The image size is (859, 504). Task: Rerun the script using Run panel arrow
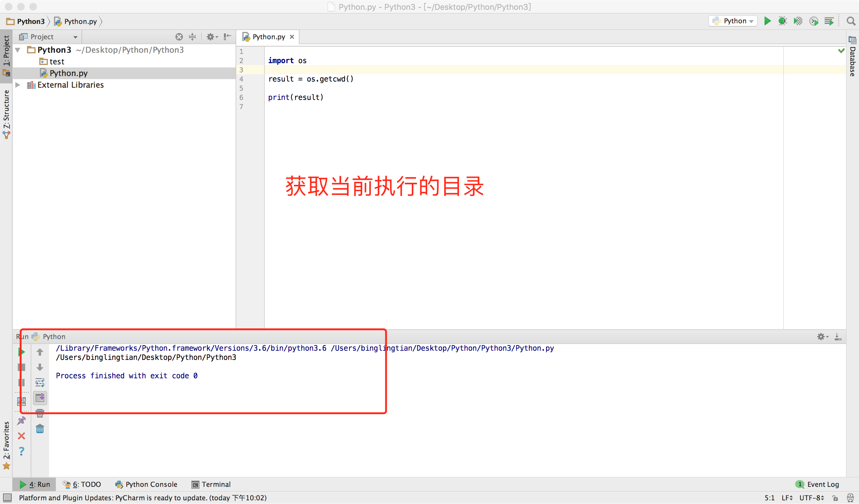[x=21, y=352]
